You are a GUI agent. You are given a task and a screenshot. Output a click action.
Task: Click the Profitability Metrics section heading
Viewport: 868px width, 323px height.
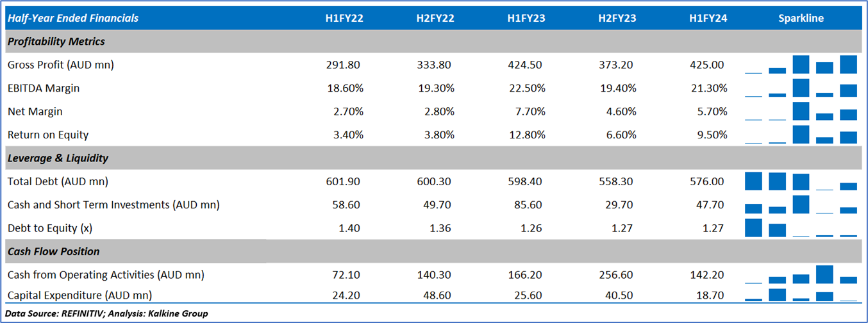click(x=56, y=42)
